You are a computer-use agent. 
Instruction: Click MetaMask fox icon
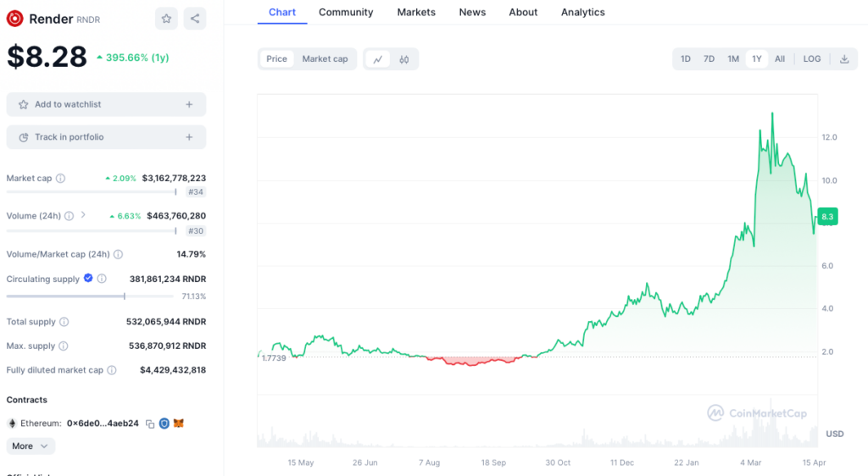click(x=179, y=423)
